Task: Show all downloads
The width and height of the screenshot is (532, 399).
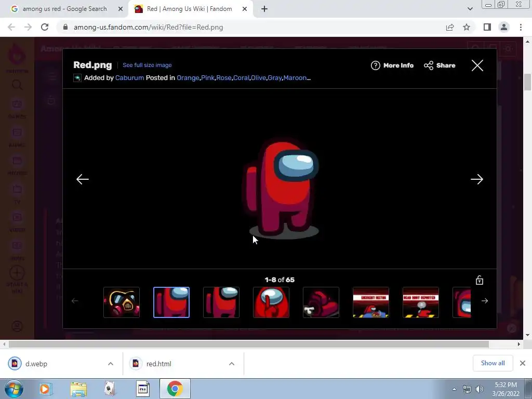Action: pos(493,363)
